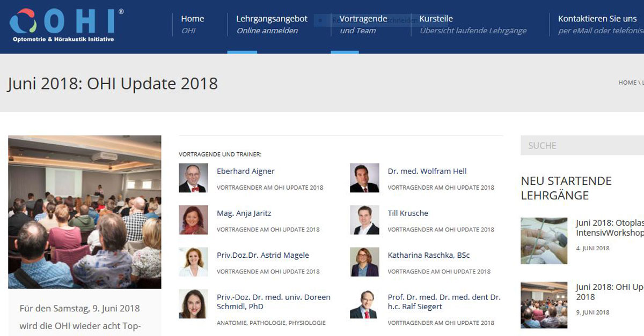Open Eberhard Aigner name link
This screenshot has height=336, width=644.
click(x=245, y=171)
